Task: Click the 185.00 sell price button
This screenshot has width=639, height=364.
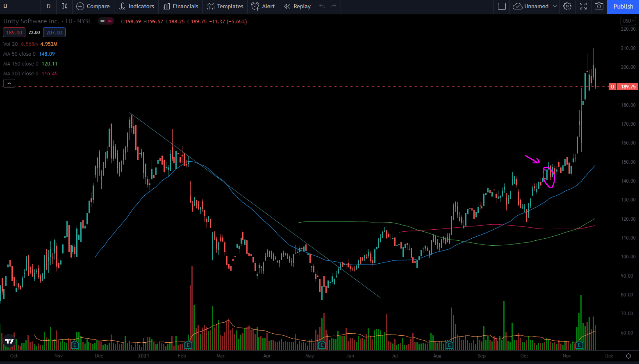Action: [14, 32]
